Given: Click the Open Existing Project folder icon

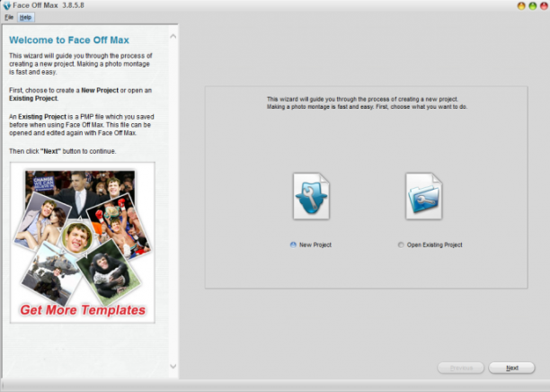Looking at the screenshot, I should (423, 196).
